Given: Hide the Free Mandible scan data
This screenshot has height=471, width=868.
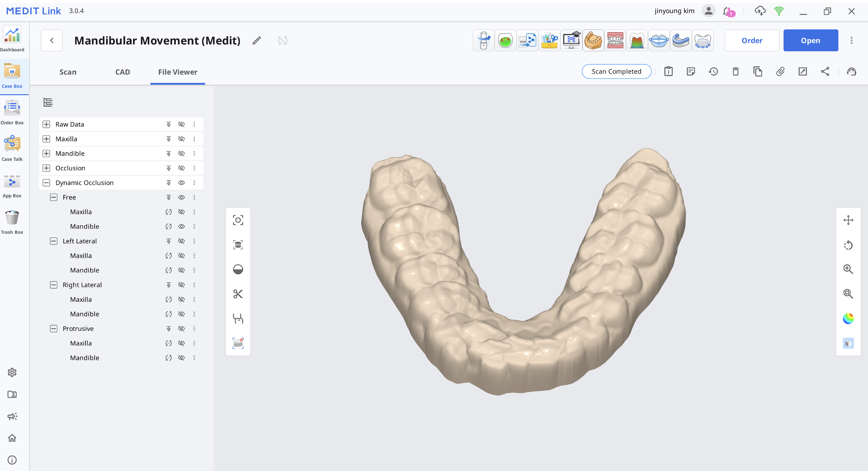Looking at the screenshot, I should point(182,226).
